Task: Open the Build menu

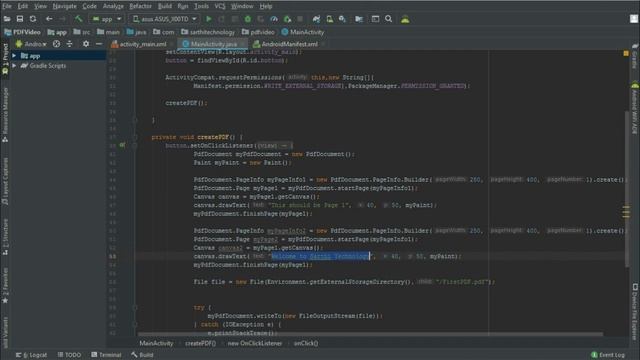Action: 165,6
